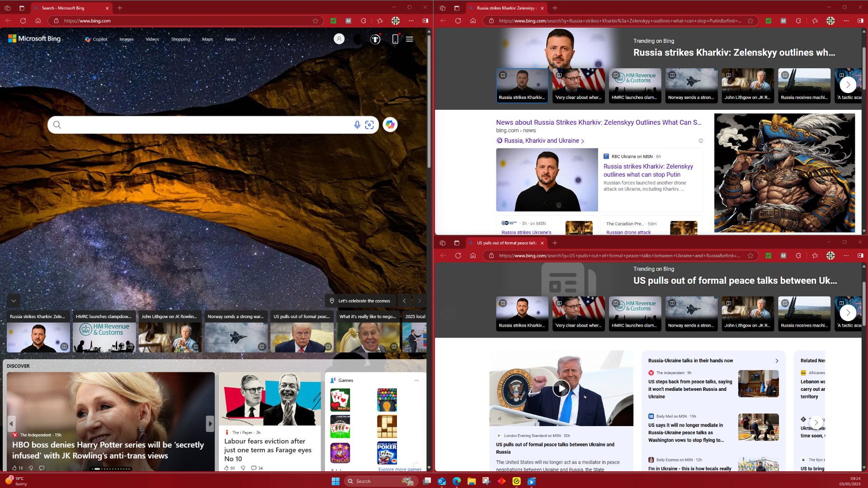Click the Discover carousel pagination dots
The image size is (868, 488).
pyautogui.click(x=111, y=469)
